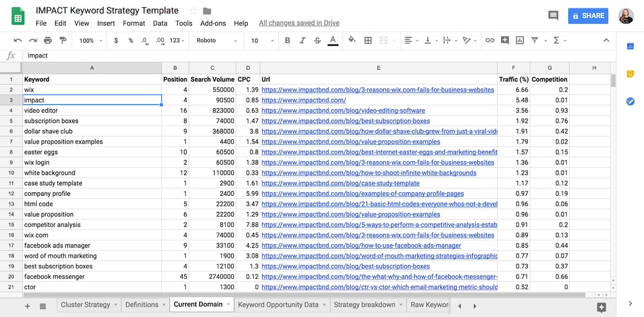The height and width of the screenshot is (317, 644).
Task: Toggle bold formatting
Action: (x=287, y=41)
